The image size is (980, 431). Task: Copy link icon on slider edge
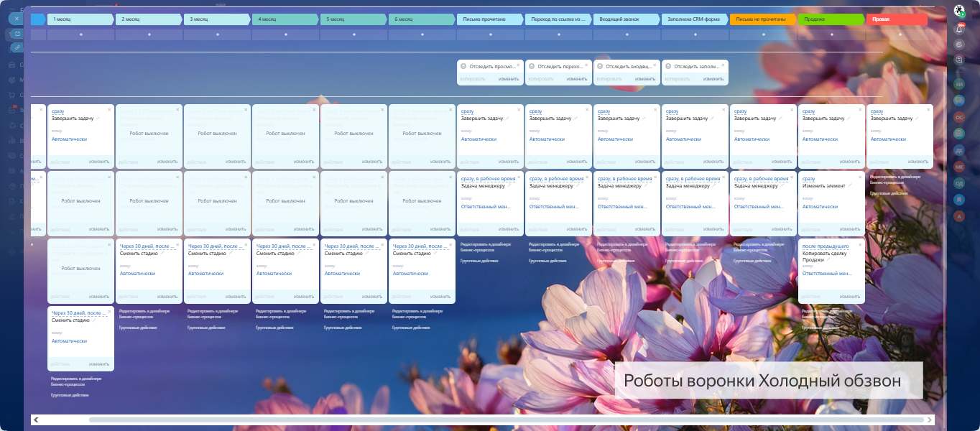point(17,47)
